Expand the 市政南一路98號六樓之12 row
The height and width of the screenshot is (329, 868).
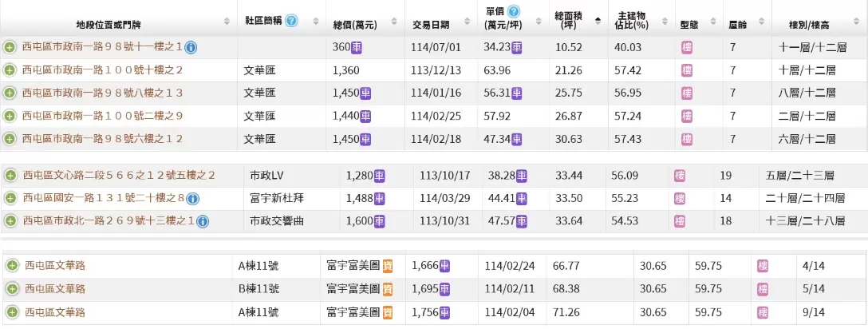(x=10, y=139)
